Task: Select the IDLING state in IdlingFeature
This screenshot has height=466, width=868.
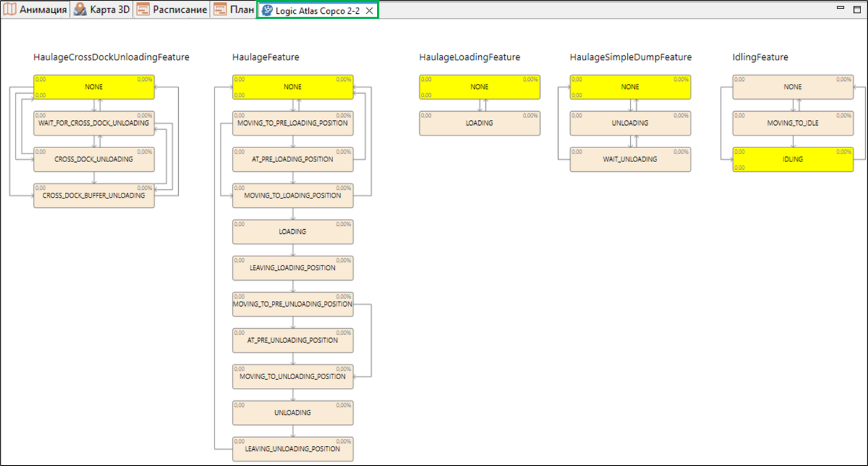Action: tap(793, 159)
